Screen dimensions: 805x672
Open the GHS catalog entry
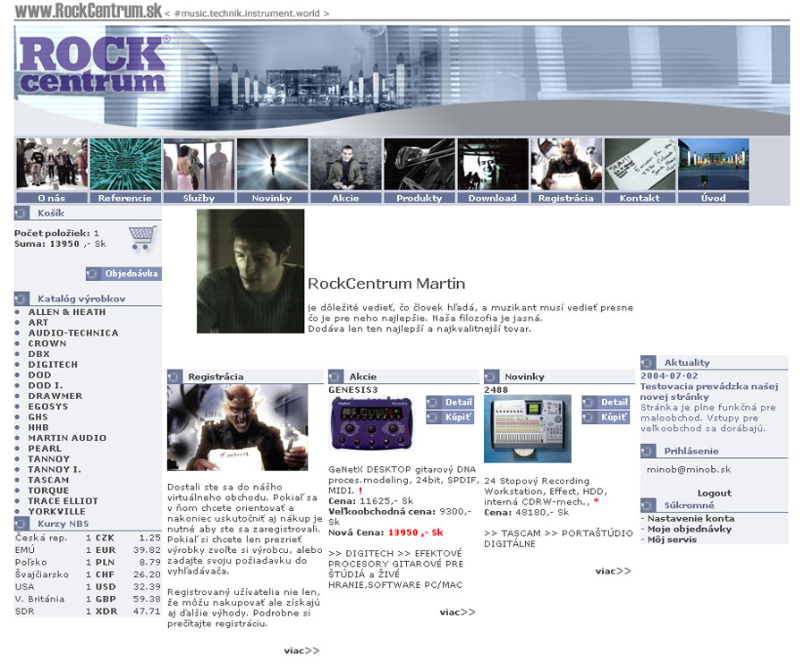38,417
